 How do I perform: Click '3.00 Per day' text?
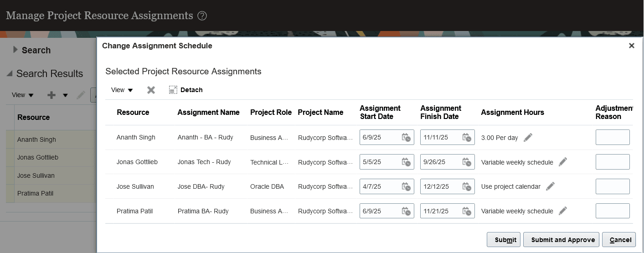coord(500,138)
